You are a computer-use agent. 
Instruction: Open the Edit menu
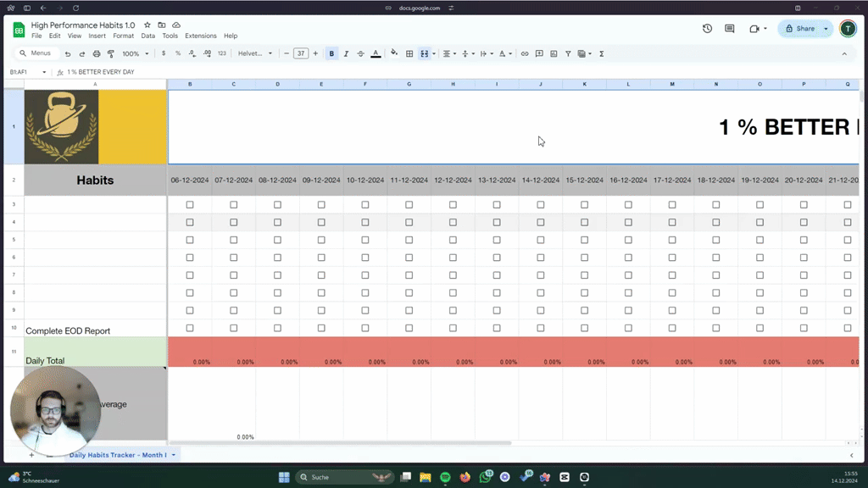point(54,36)
